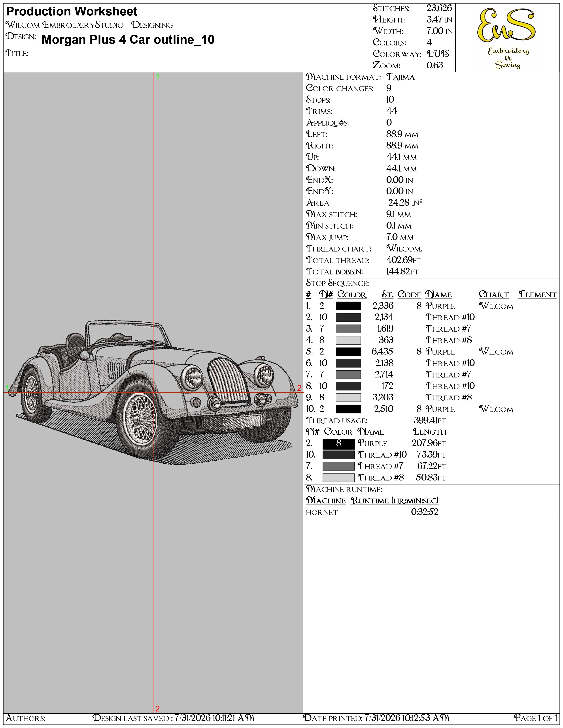The width and height of the screenshot is (563, 728).
Task: Click the "St." column header
Action: coord(387,295)
